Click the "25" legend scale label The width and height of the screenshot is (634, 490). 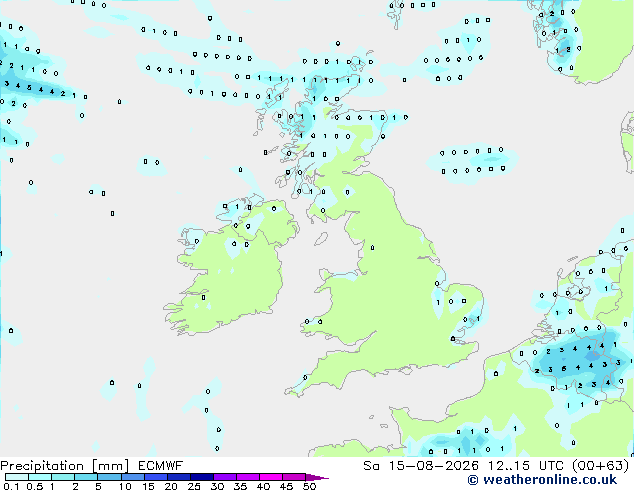pos(194,486)
